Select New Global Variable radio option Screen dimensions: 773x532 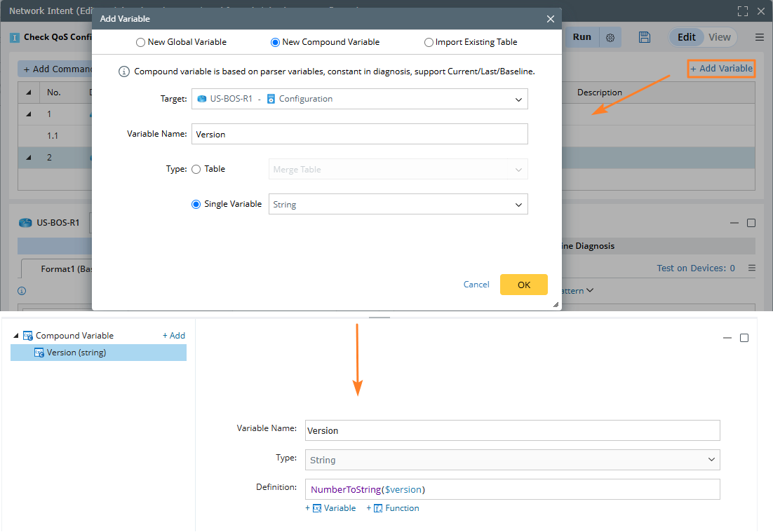tap(142, 42)
